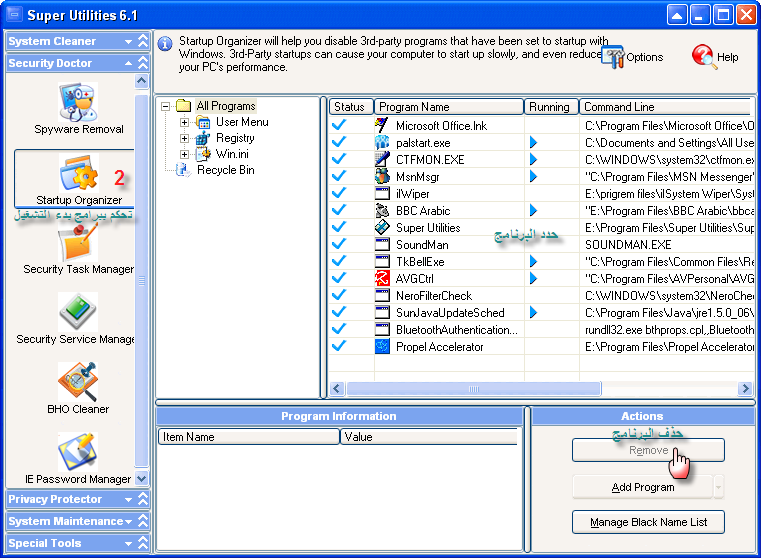Open the Add Program dropdown arrow
Viewport: 761px width, 558px height.
click(719, 487)
